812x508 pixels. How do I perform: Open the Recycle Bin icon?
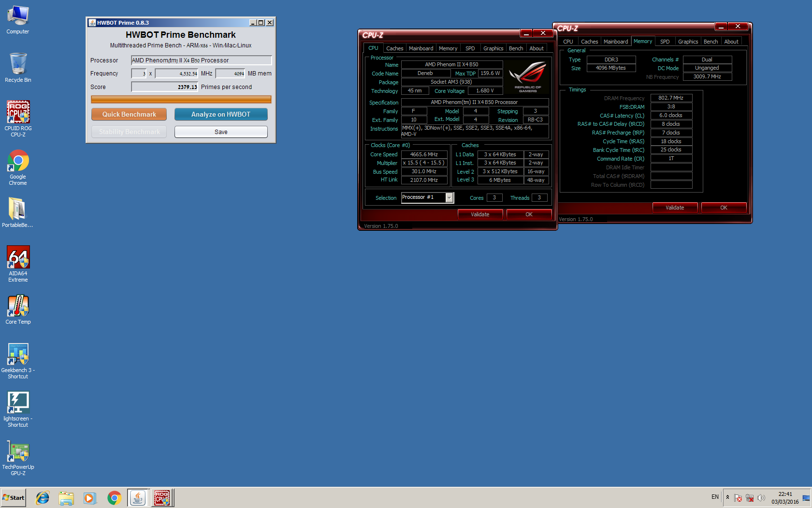(18, 68)
